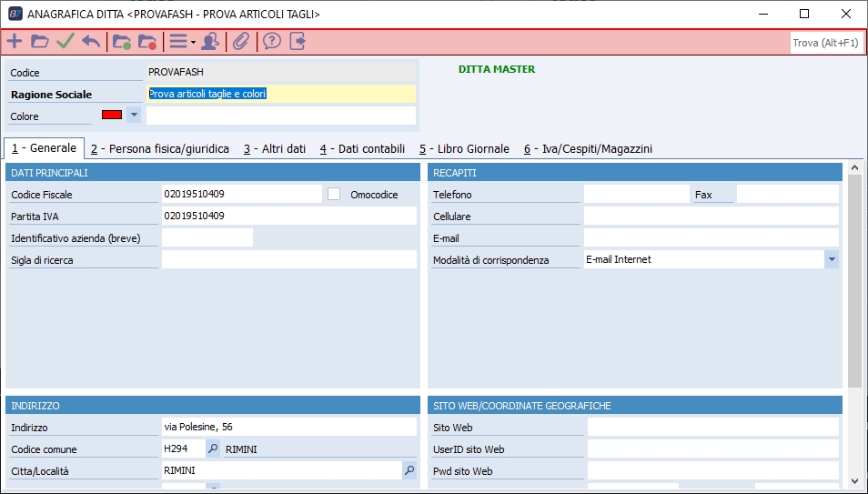
Task: Click the RIMINI name beside the Codice comune code
Action: (x=241, y=449)
